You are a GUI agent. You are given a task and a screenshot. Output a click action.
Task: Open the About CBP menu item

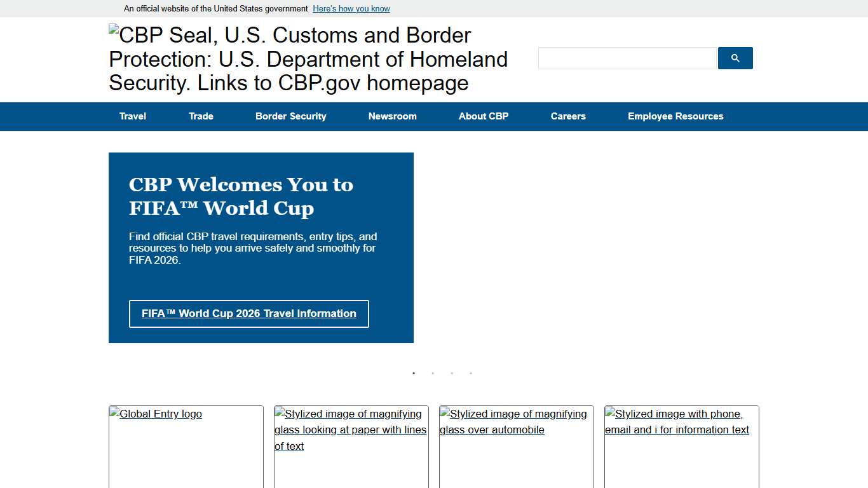[484, 116]
